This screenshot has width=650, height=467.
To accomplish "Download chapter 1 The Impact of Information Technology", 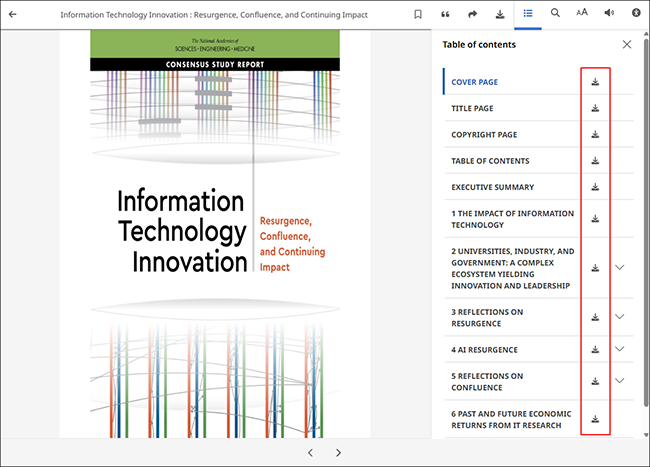I will point(595,219).
